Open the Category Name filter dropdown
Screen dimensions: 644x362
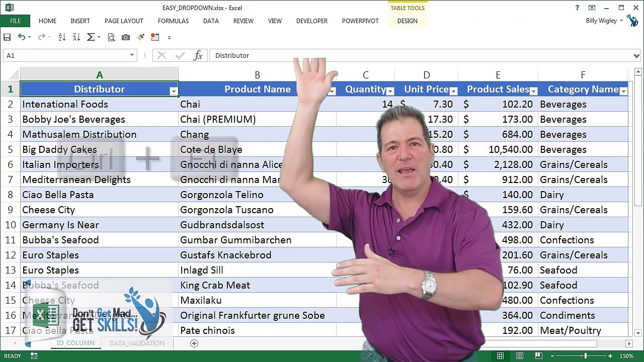pyautogui.click(x=623, y=91)
